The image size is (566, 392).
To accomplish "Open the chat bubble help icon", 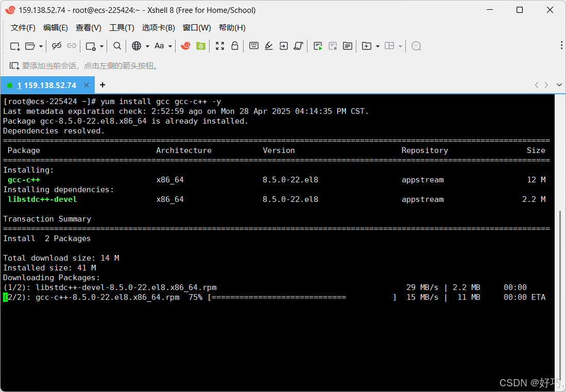I will (x=416, y=46).
